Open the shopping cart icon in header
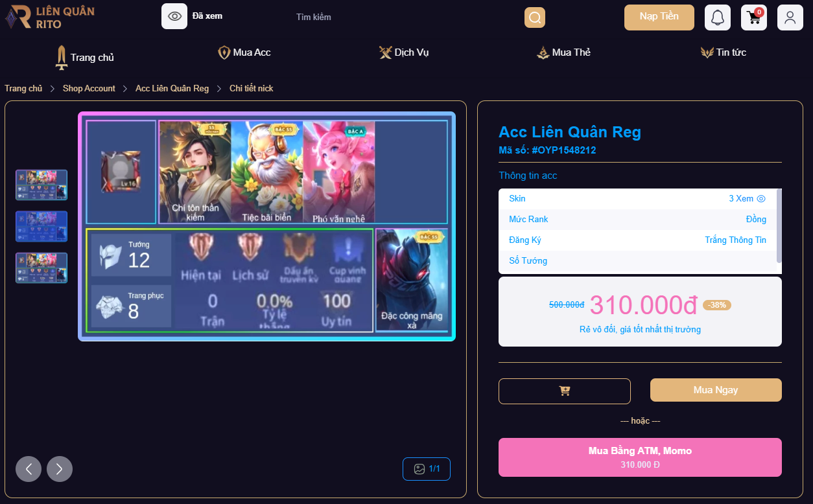Viewport: 813px width, 504px height. [x=754, y=17]
